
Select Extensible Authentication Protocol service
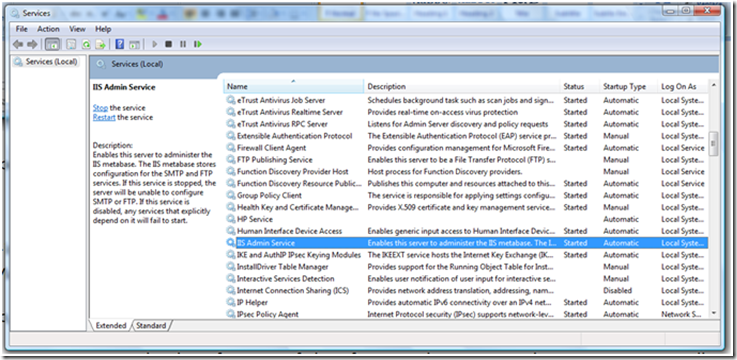click(466, 136)
